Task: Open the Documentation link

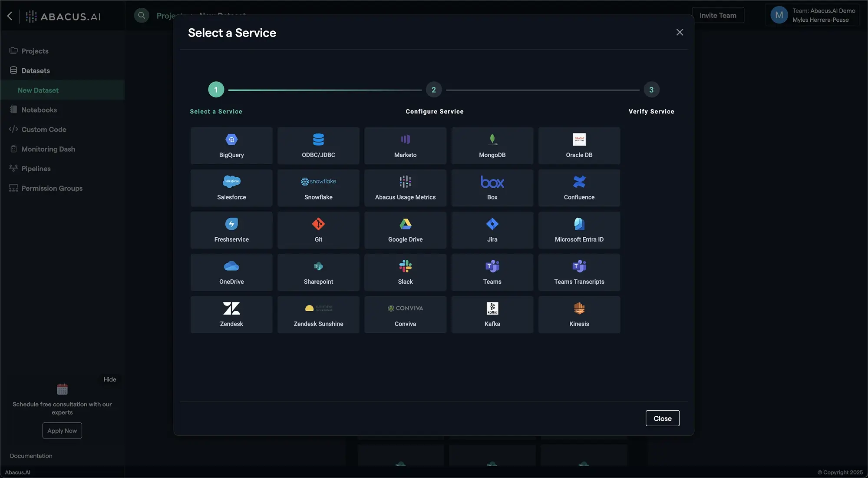Action: point(31,456)
